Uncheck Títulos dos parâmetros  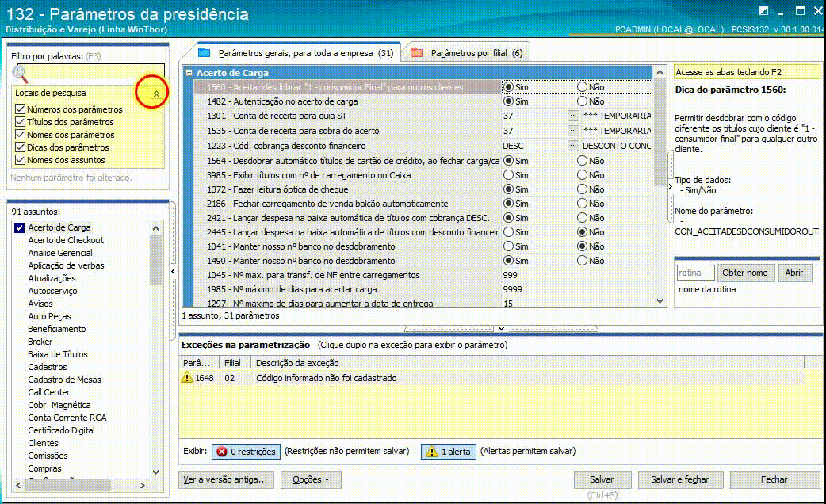(20, 122)
